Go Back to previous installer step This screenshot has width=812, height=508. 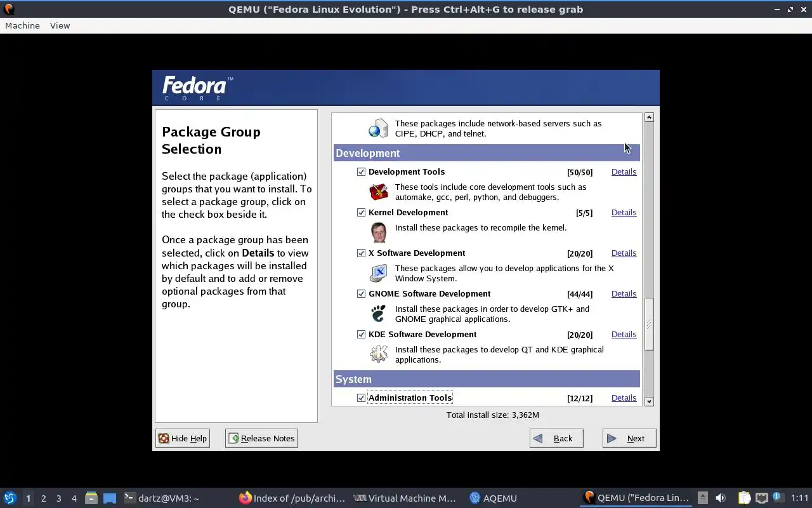click(x=556, y=438)
